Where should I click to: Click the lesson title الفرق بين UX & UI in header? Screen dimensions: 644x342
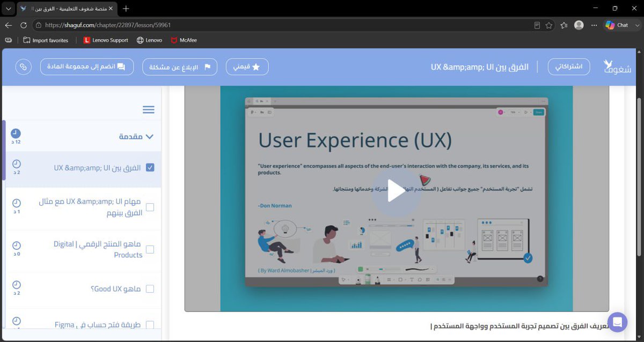pos(480,67)
